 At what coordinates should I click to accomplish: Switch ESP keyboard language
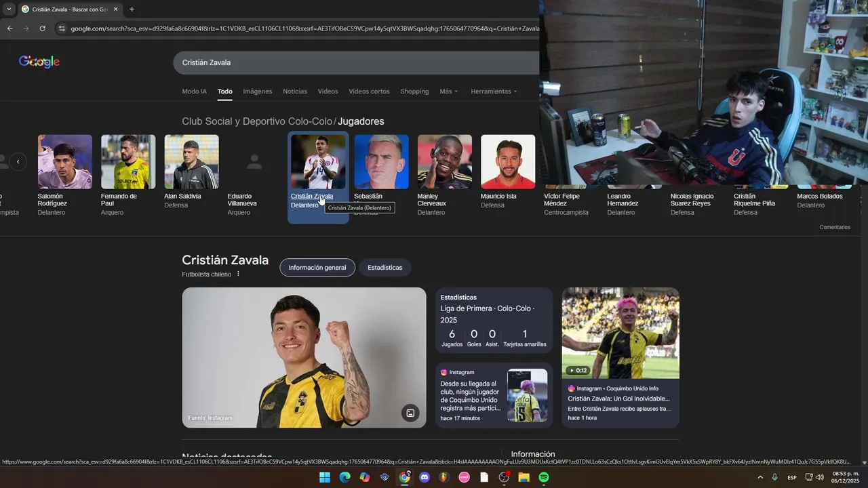click(792, 477)
